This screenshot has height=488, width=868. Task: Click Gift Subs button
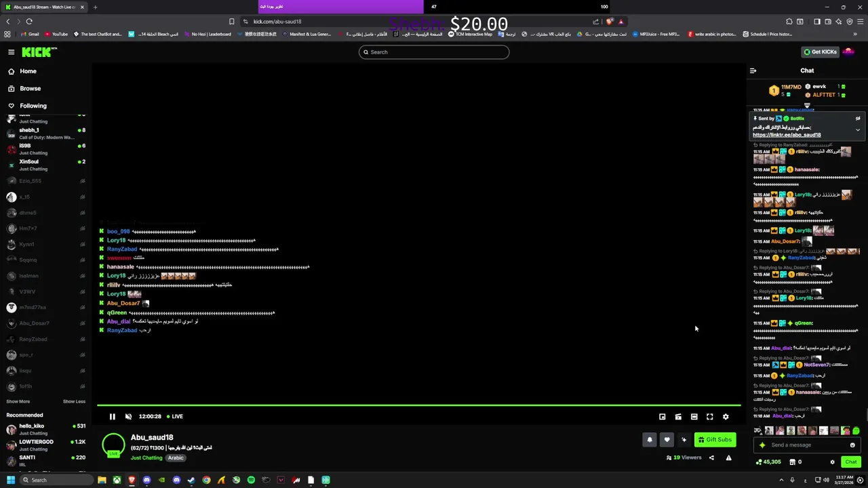point(715,440)
